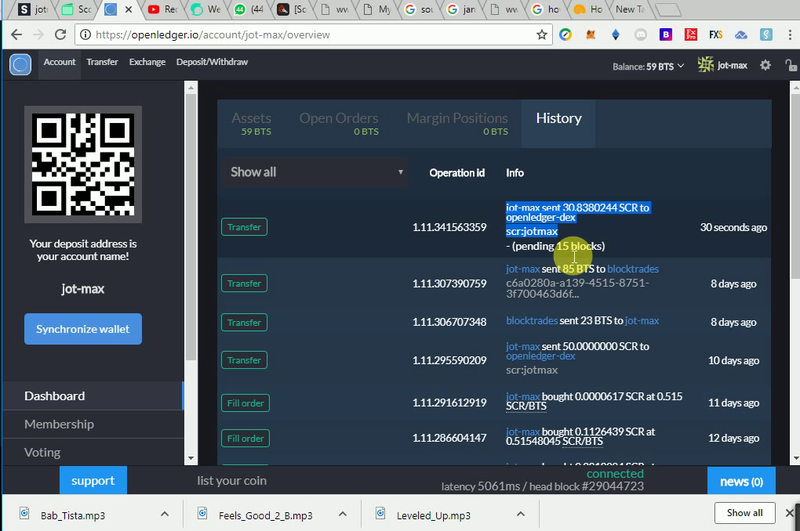Click the Transfer label for operation 1.11.341563359

tap(244, 227)
